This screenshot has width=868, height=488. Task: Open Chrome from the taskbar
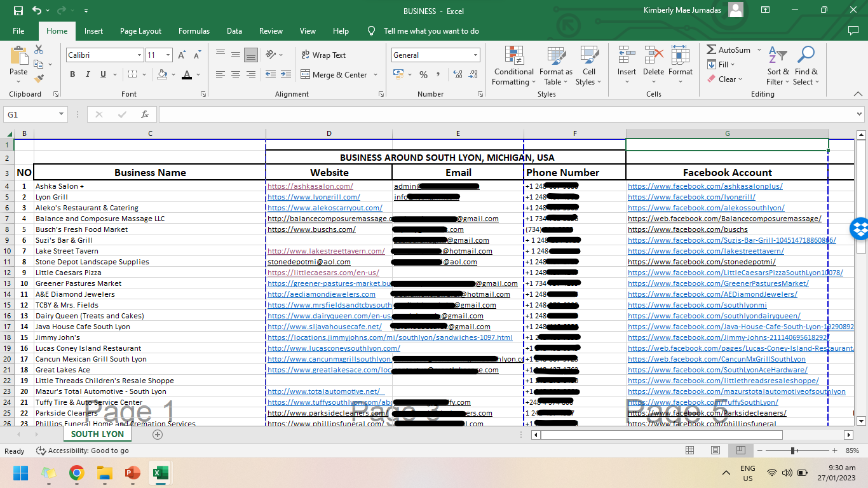tap(77, 473)
